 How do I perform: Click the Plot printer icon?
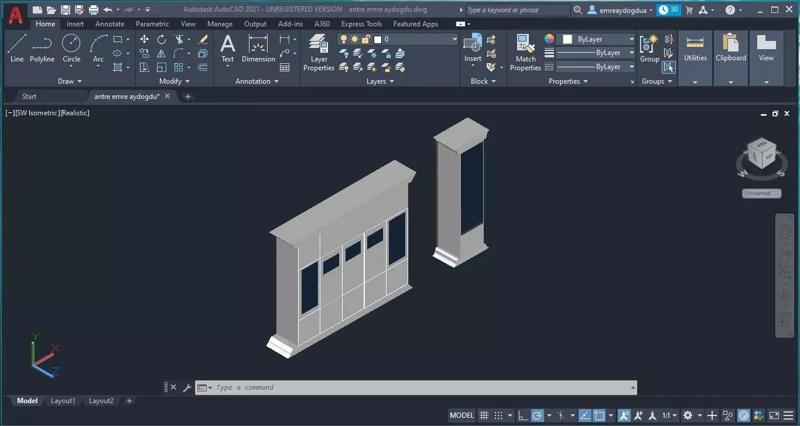point(93,10)
